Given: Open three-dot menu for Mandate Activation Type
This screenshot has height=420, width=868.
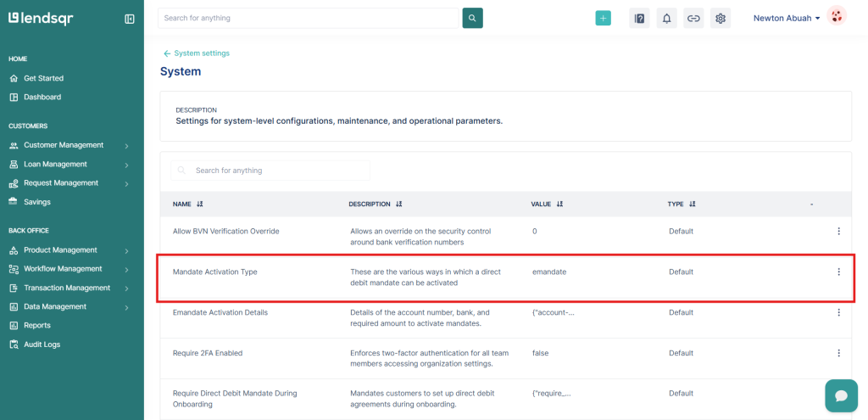Looking at the screenshot, I should click(x=838, y=272).
